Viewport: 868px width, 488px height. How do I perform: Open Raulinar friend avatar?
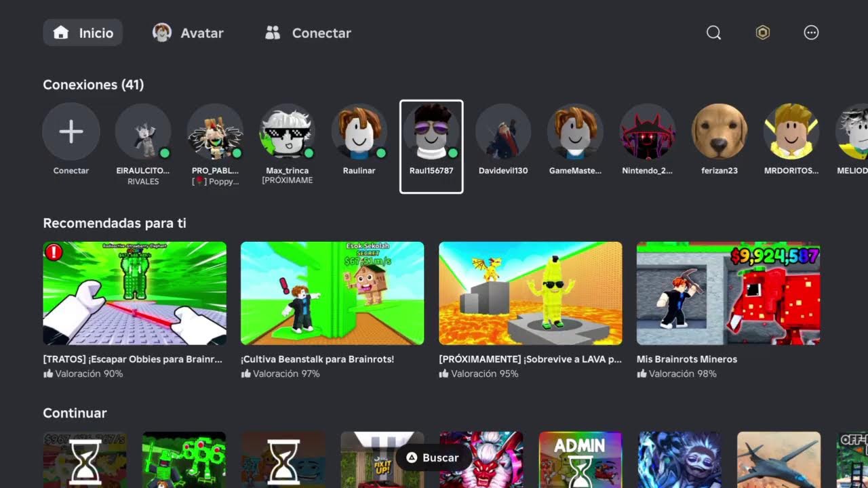coord(359,131)
